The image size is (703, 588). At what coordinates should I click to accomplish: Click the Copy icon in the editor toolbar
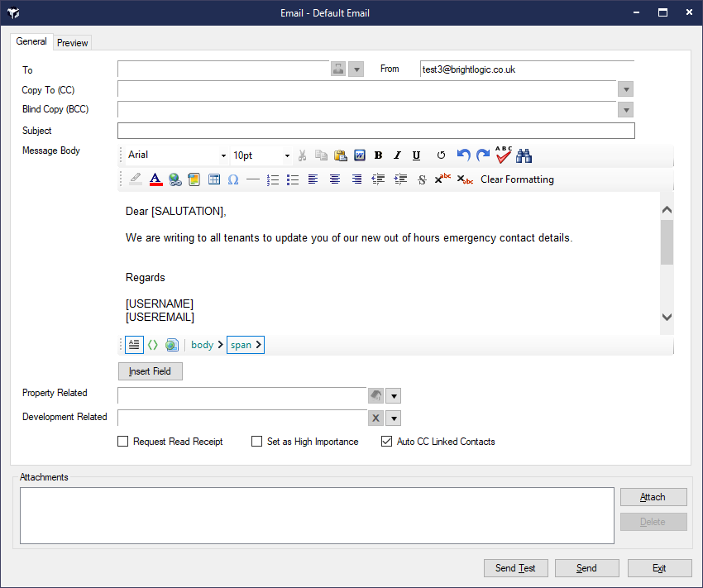321,155
